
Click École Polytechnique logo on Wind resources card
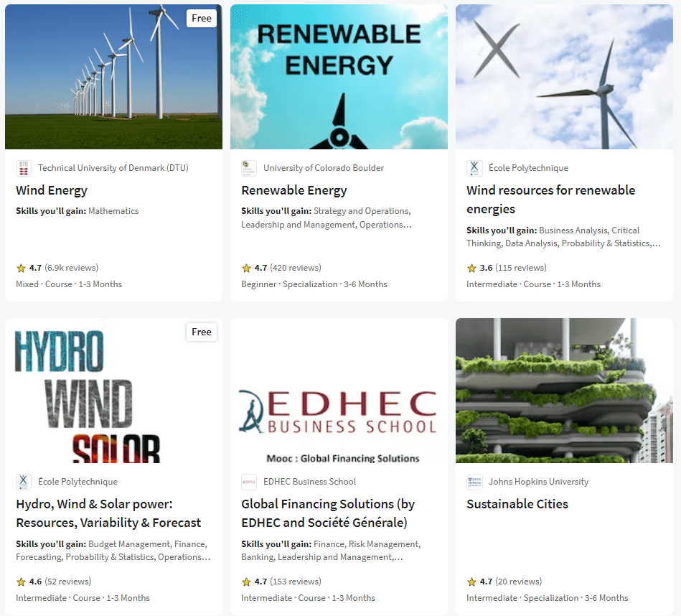tap(474, 168)
